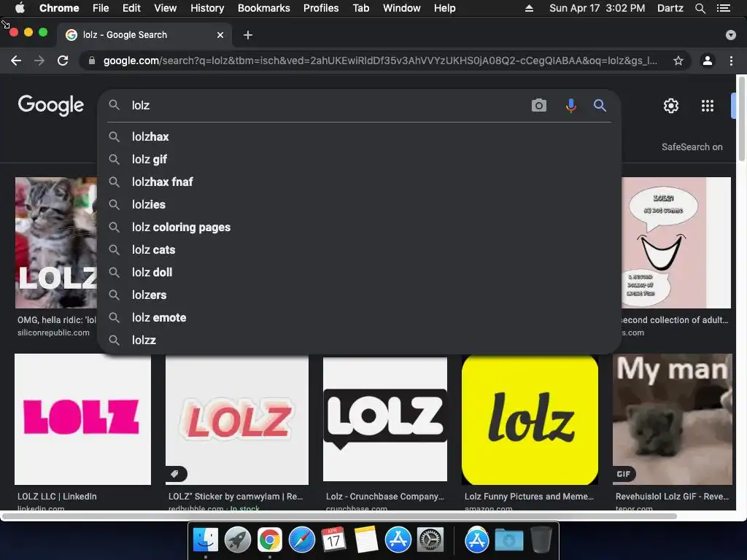Open the Profiles menu
This screenshot has height=560, width=747.
(x=321, y=8)
